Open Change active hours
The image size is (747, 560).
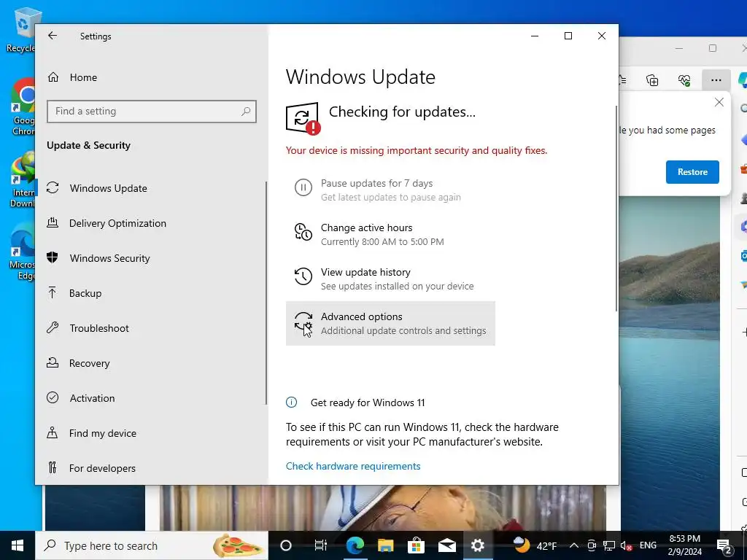tap(391, 234)
